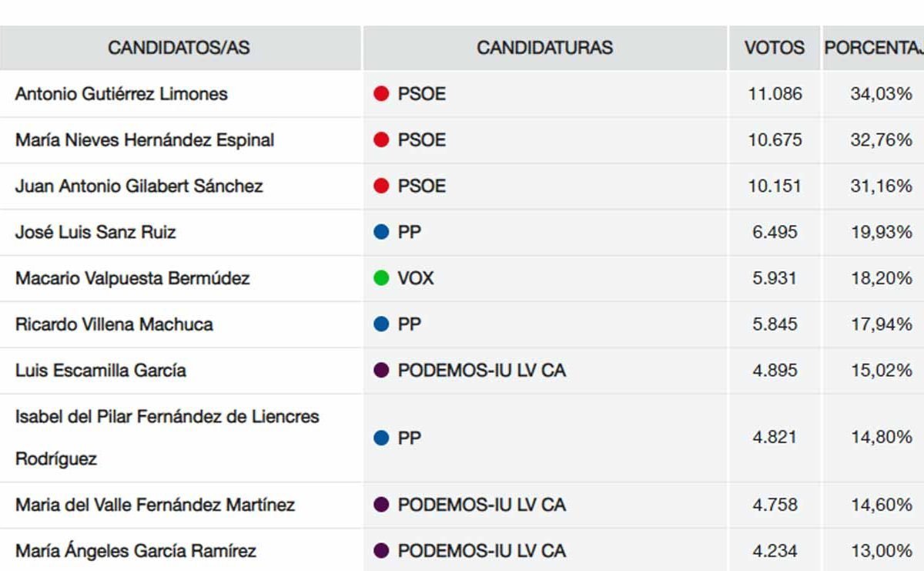Click the red dot for Juan Antonio Gilabert Sánchez
Screen dimensions: 924x571
click(x=380, y=186)
